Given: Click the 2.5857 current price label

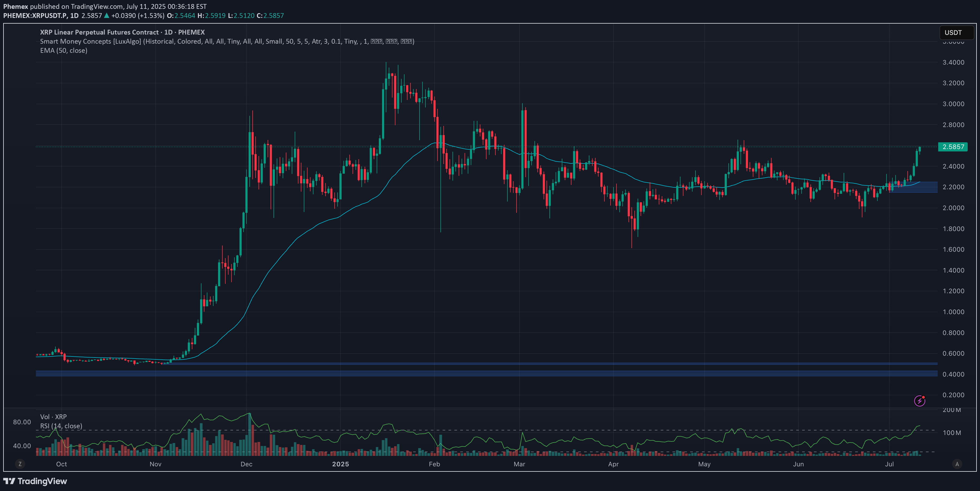Looking at the screenshot, I should (953, 147).
